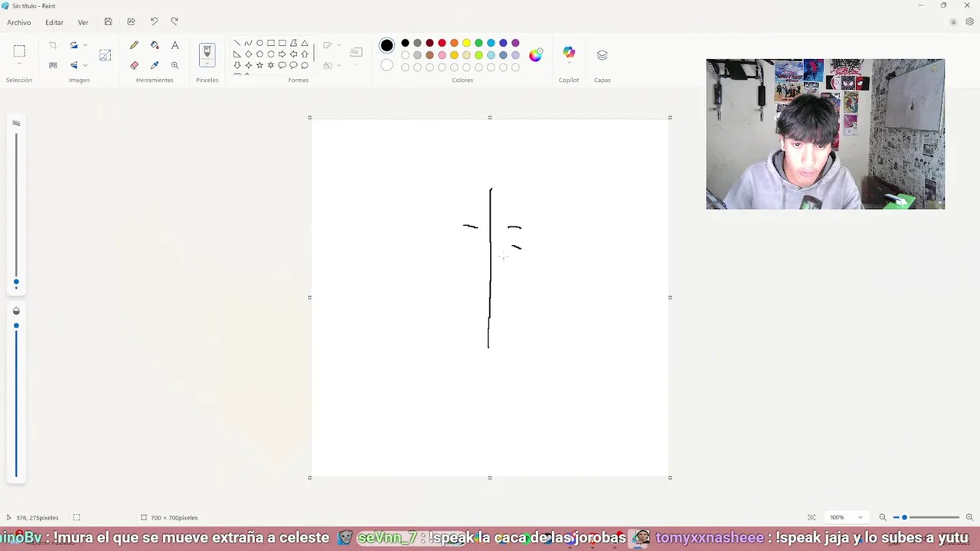Expand the Flip options arrow
Viewport: 980px width, 551px height.
pos(84,65)
